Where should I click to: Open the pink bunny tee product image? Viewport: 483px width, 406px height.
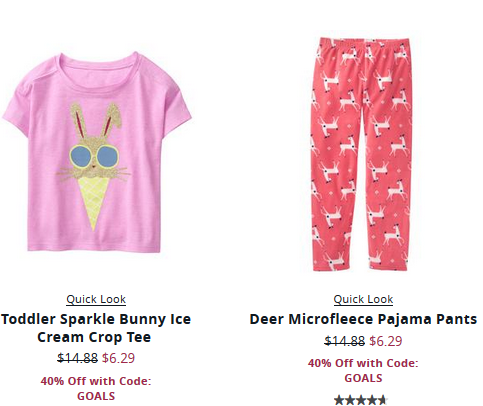tap(97, 152)
